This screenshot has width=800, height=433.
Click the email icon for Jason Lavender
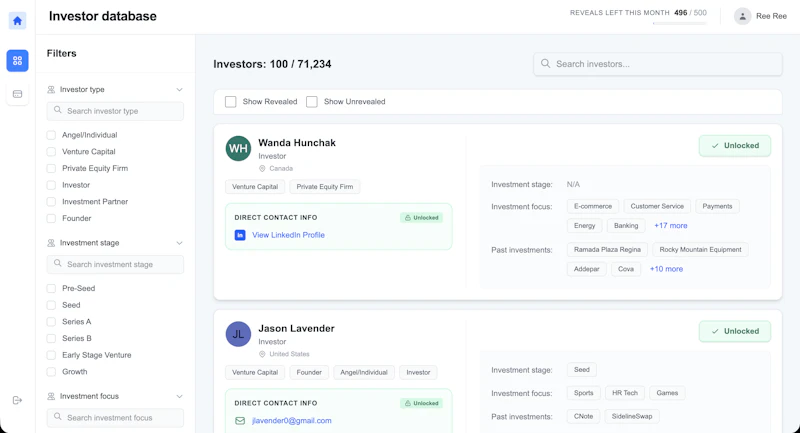[240, 421]
